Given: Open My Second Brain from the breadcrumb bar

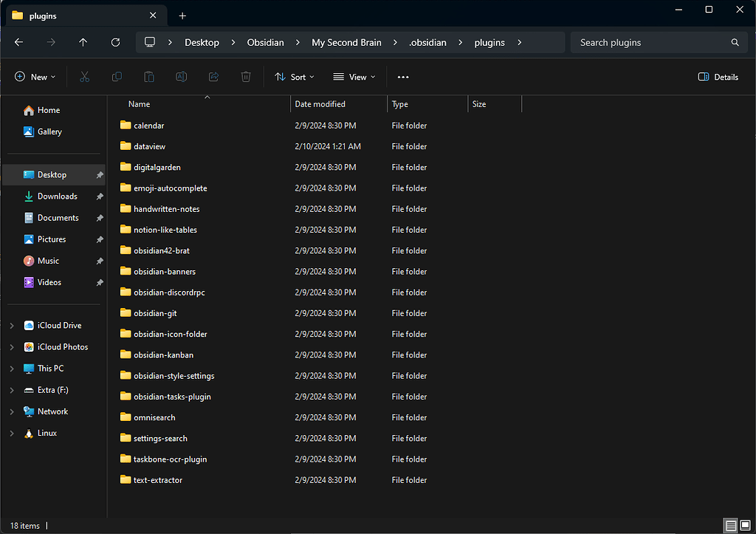Looking at the screenshot, I should click(x=346, y=42).
